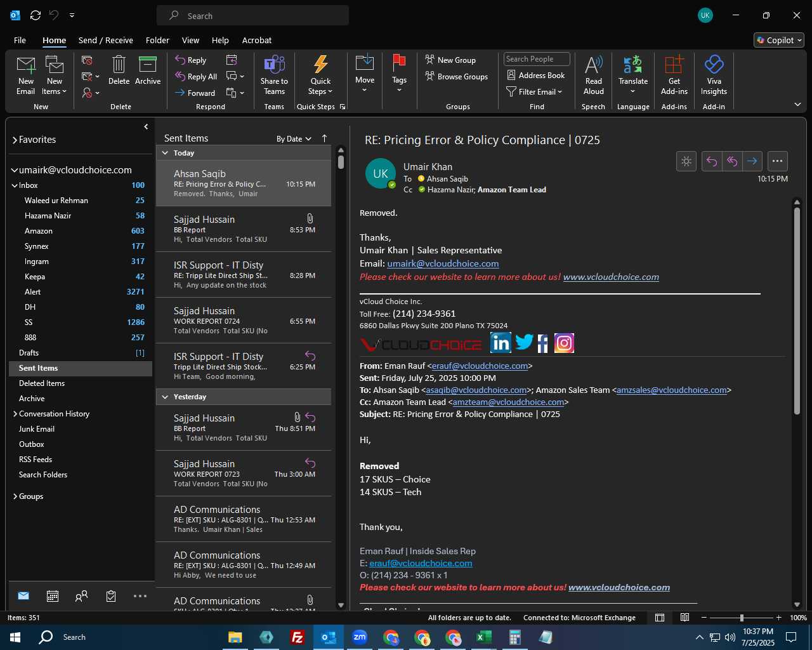Click zoom in plus button

(x=778, y=618)
